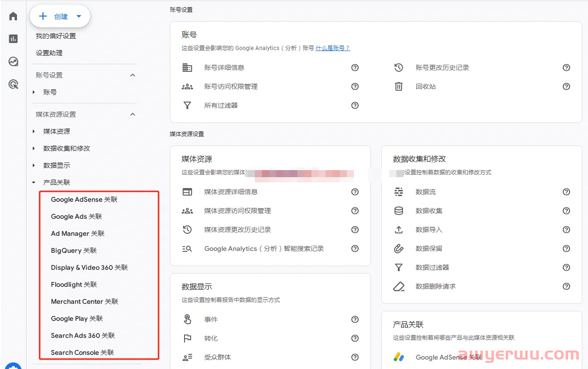The image size is (588, 369).
Task: Open 媒体资源详细信息 setting
Action: pos(231,192)
